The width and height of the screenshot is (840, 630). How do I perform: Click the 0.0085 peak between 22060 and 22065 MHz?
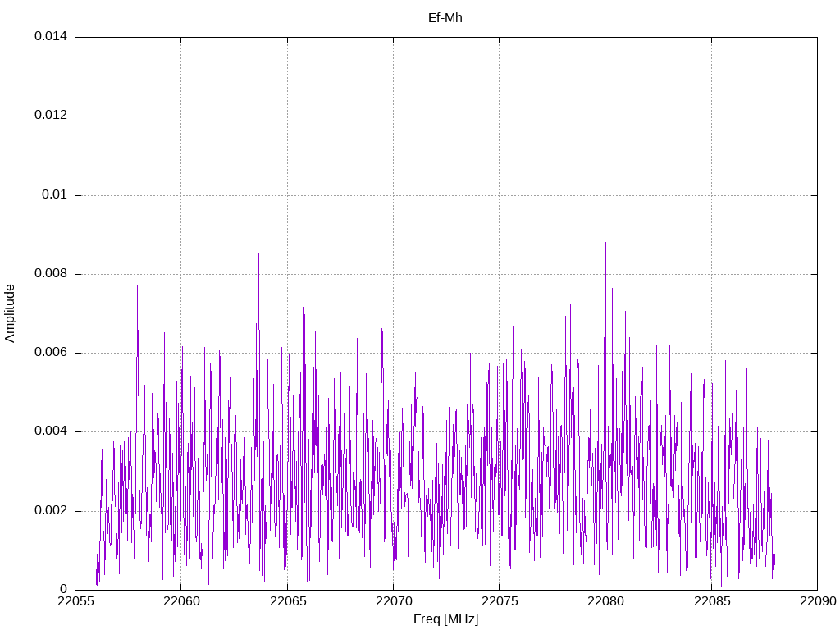[x=258, y=255]
